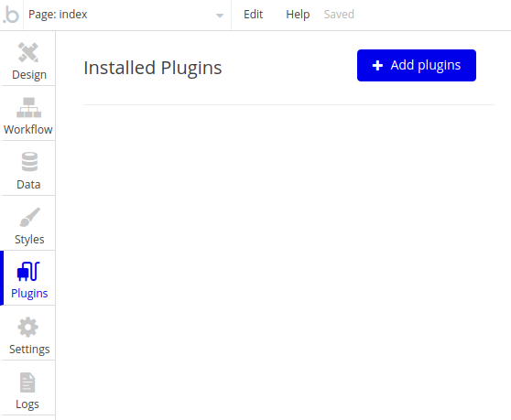Select the Workflow hierarchy diagram icon
Image resolution: width=511 pixels, height=420 pixels.
pos(28,107)
